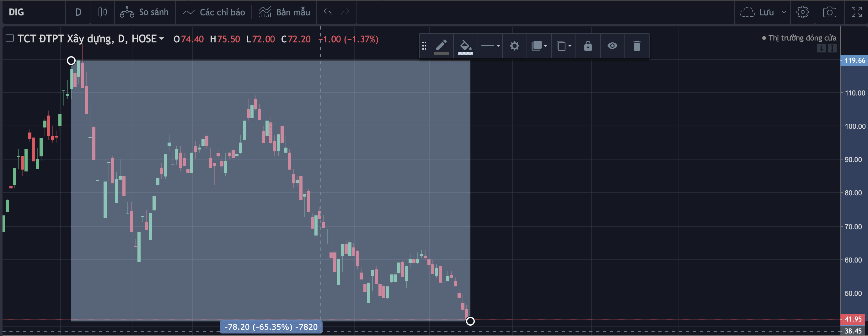Grab the drawing toolbar drag handle

pos(424,46)
